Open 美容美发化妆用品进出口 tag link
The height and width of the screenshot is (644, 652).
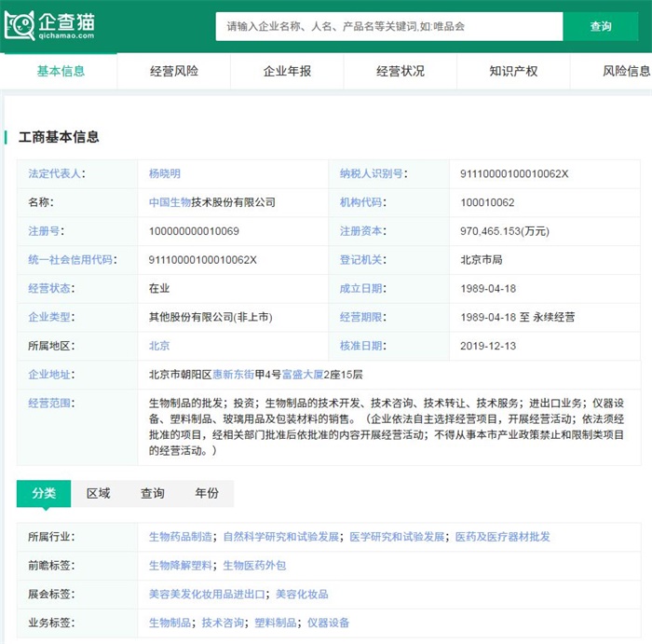click(x=207, y=594)
